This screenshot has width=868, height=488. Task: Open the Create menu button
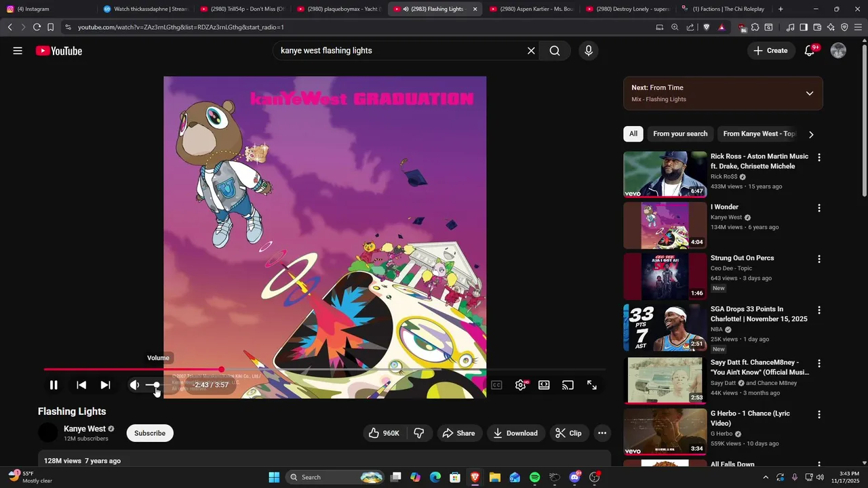coord(771,51)
